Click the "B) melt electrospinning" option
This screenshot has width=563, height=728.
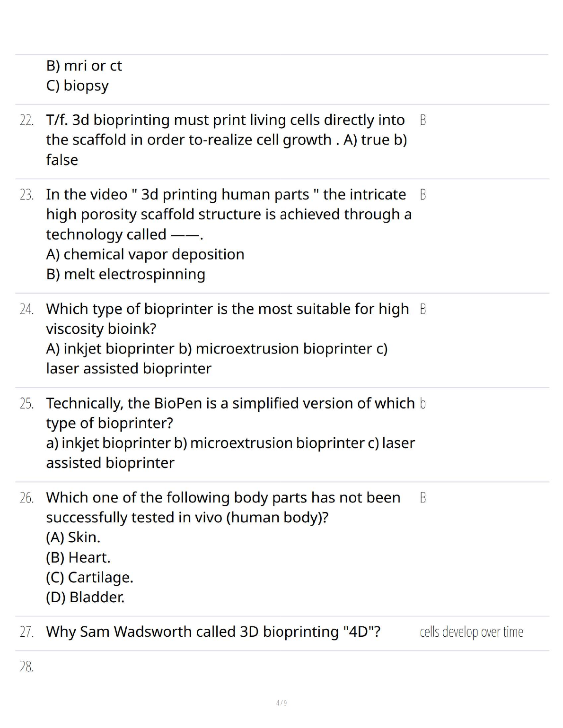pyautogui.click(x=125, y=274)
